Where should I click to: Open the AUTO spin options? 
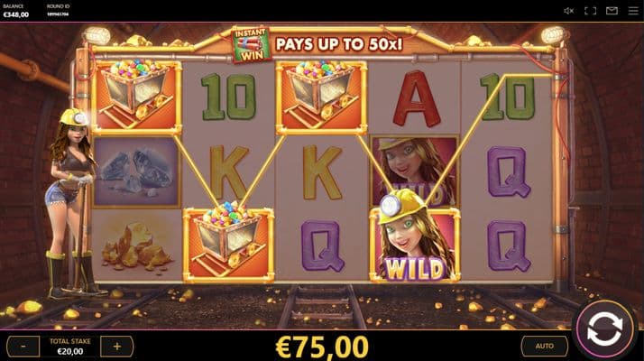(x=544, y=347)
